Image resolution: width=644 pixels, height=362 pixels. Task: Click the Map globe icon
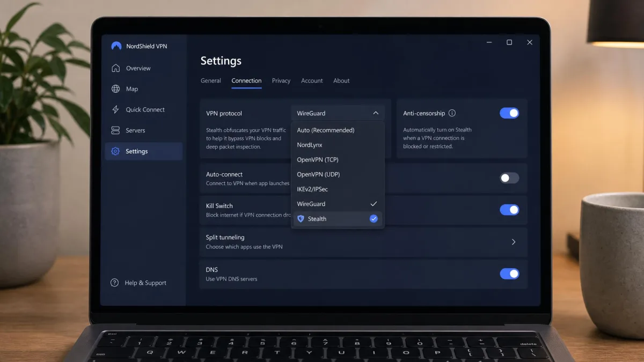click(x=115, y=89)
